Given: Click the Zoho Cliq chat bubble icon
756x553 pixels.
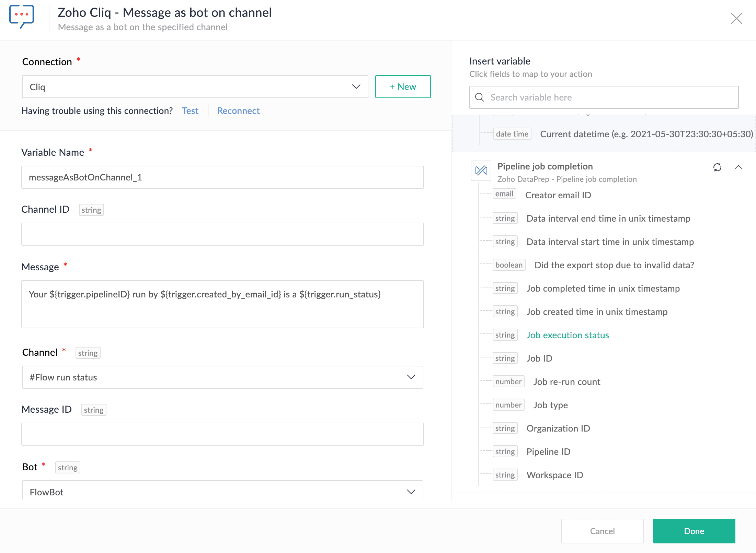Looking at the screenshot, I should click(22, 16).
